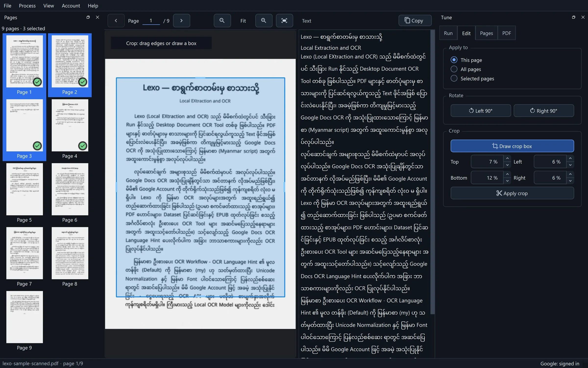Switch to the PDF tab
The image size is (588, 368).
coord(506,33)
